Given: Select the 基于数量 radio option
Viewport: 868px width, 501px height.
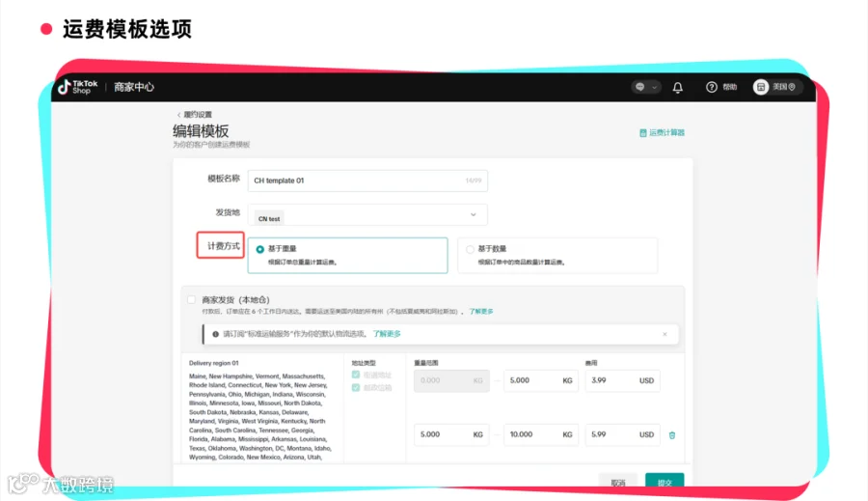Looking at the screenshot, I should click(x=470, y=249).
